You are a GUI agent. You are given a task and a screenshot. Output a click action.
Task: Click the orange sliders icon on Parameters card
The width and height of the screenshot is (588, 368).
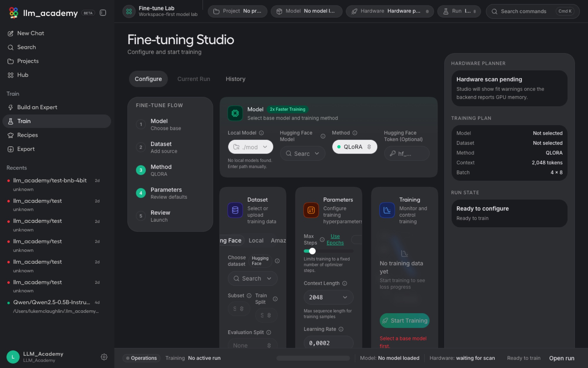(311, 210)
